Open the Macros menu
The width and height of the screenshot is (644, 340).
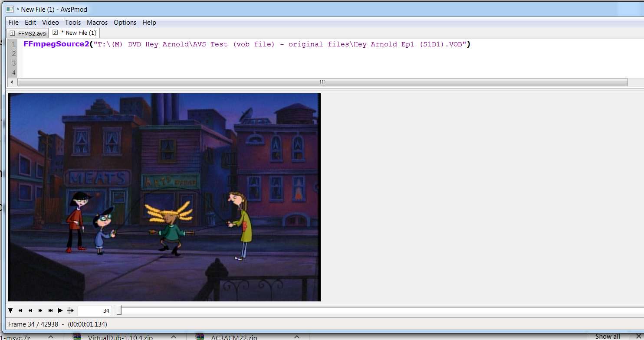97,23
